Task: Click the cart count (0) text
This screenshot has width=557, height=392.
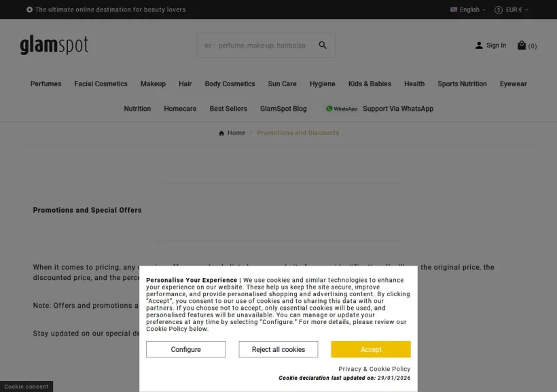Action: (x=532, y=46)
